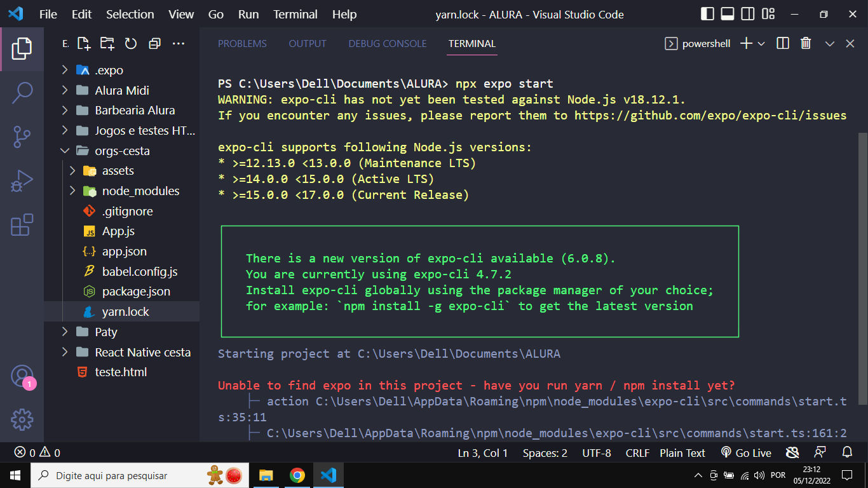This screenshot has width=868, height=488.
Task: Click the terminal vertical scrollbar
Action: (x=862, y=267)
